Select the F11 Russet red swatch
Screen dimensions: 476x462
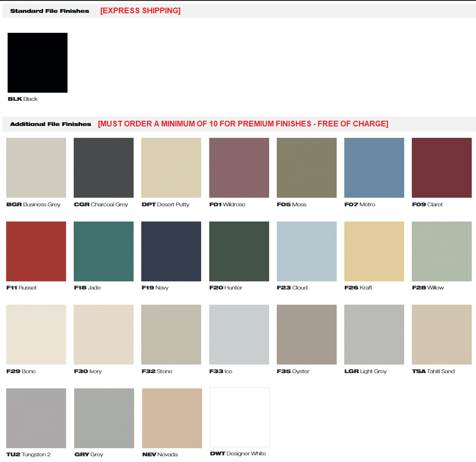click(36, 251)
